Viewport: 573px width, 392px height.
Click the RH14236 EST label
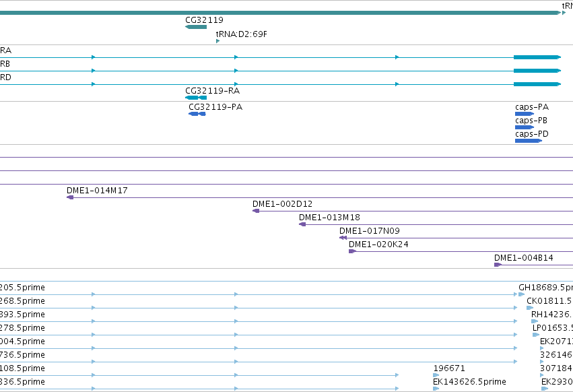[552, 315]
